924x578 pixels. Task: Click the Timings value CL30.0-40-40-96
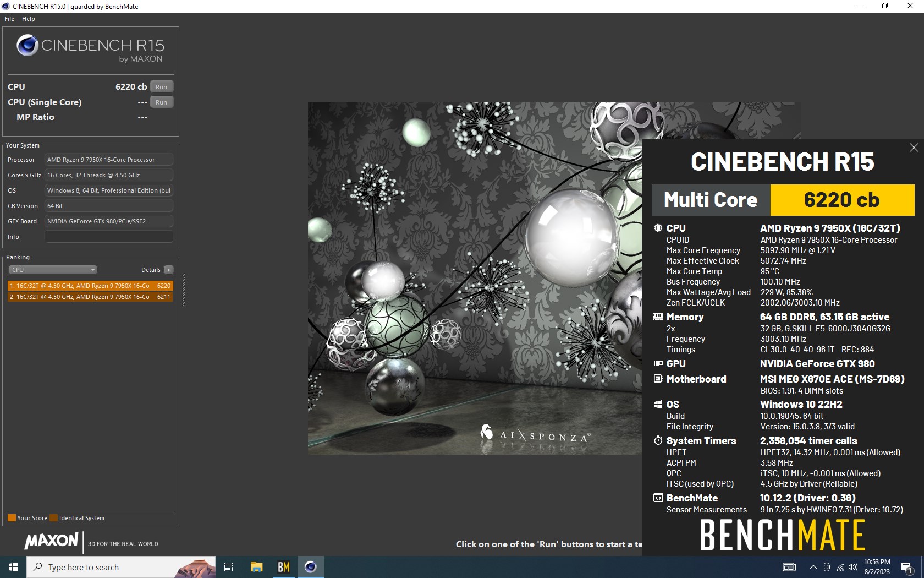click(817, 350)
